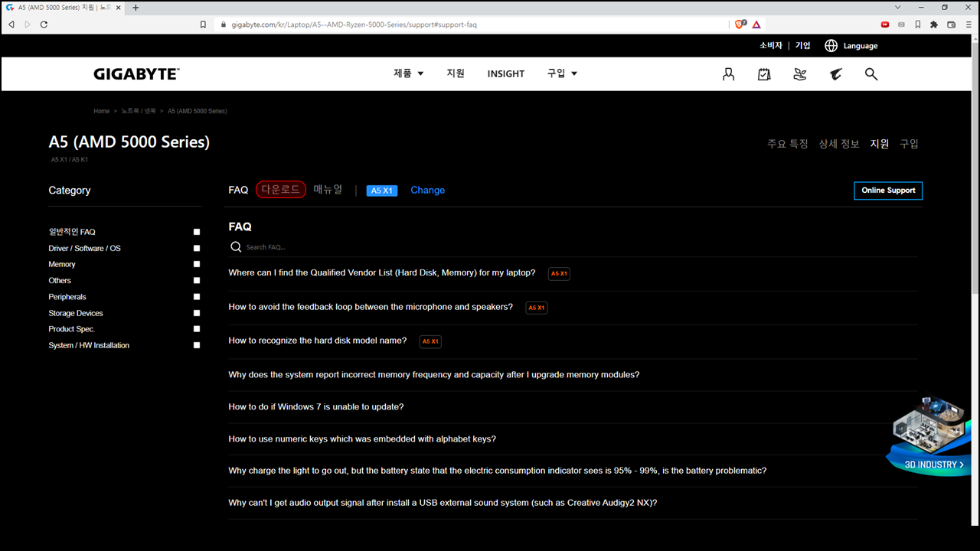Bookmark this page from address bar
Image resolution: width=980 pixels, height=551 pixels.
point(203,24)
